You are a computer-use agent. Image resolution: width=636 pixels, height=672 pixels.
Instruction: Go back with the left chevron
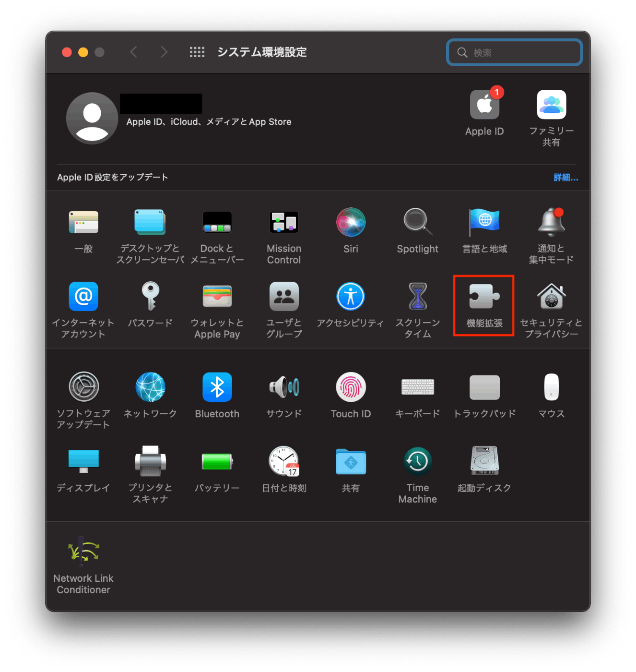point(134,52)
